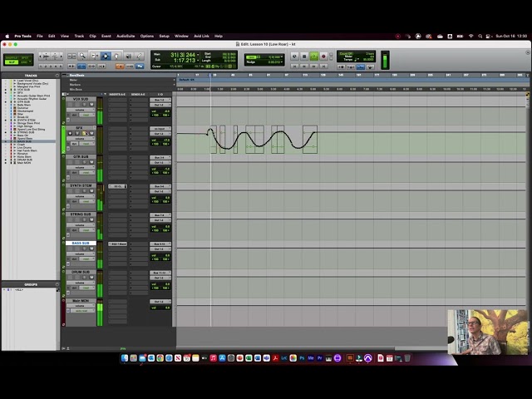Click the Main MON track name

tap(81, 301)
